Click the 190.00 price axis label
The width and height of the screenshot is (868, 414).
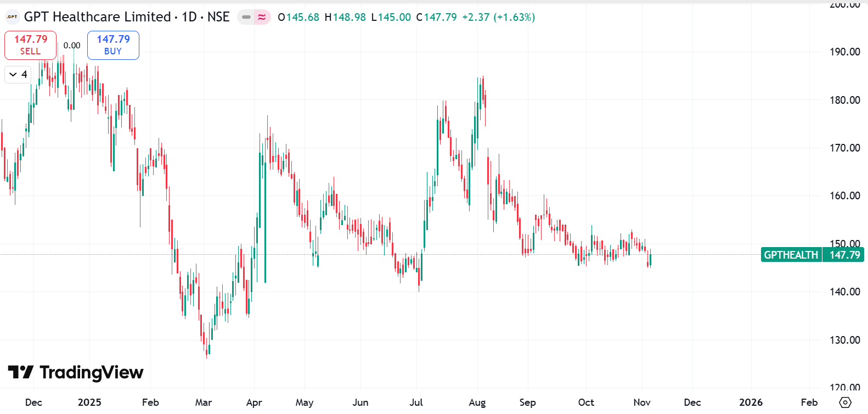[844, 52]
